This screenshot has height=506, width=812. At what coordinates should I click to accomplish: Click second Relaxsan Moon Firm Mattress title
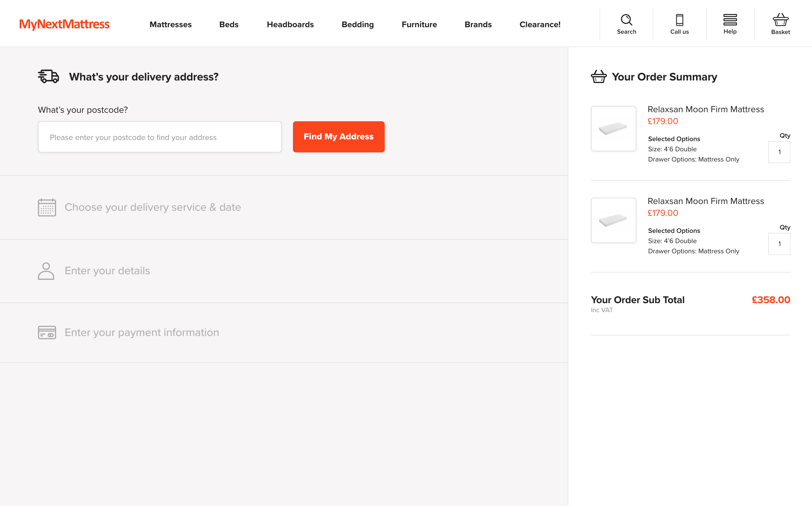point(705,201)
